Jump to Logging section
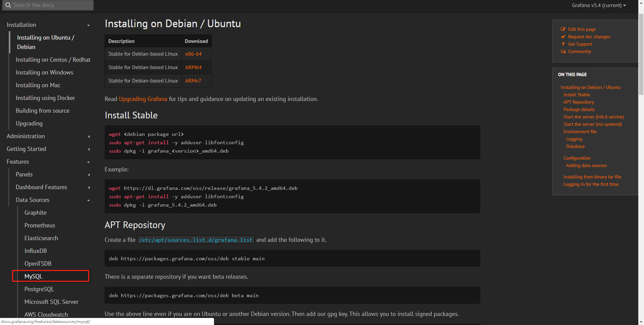 574,139
